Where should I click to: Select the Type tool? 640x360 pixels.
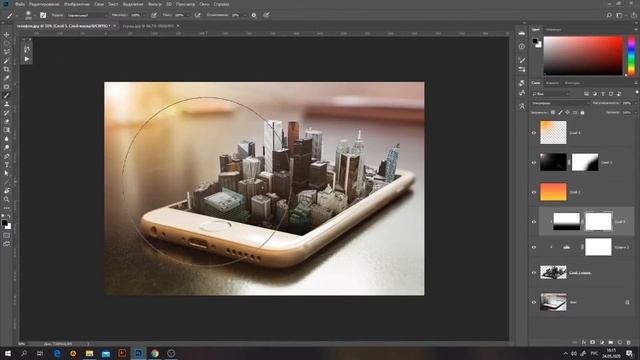click(7, 164)
